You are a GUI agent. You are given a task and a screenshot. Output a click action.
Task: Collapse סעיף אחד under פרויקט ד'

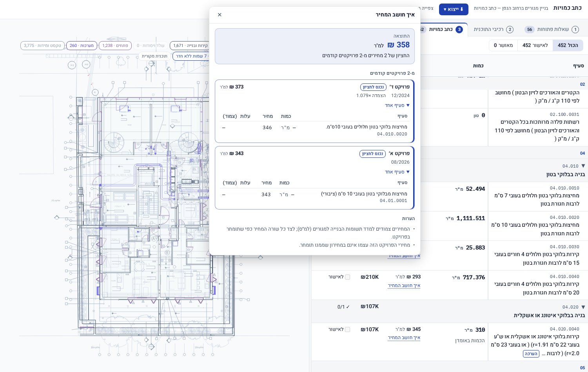[x=397, y=105]
